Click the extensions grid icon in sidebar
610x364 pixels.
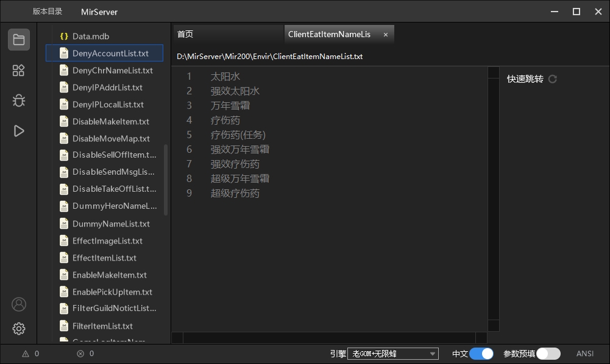coord(19,71)
